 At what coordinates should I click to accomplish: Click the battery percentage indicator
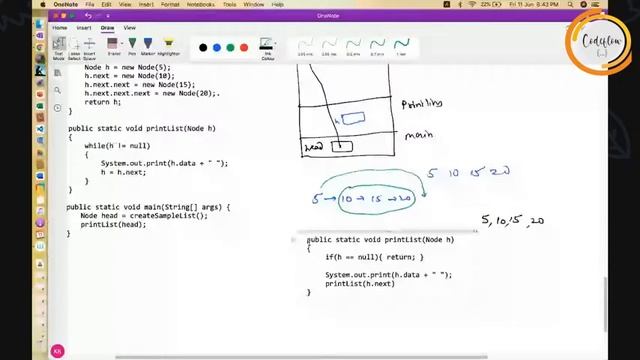click(x=491, y=4)
